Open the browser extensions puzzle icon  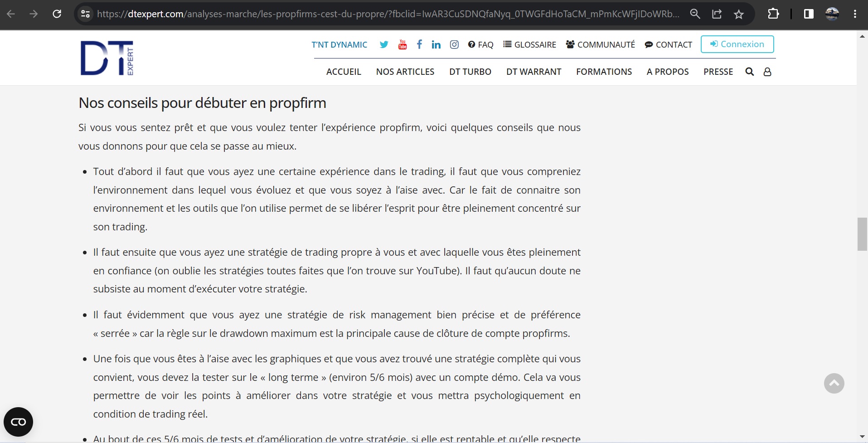(773, 14)
